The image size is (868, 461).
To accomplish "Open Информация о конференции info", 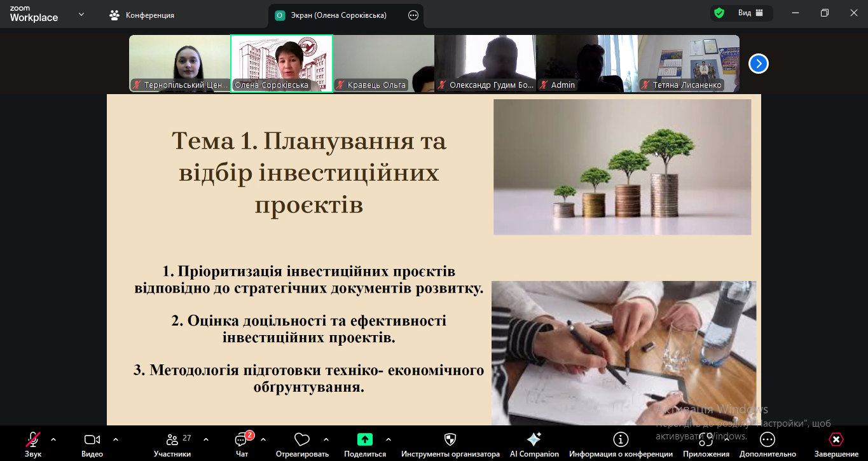I will pos(621,439).
